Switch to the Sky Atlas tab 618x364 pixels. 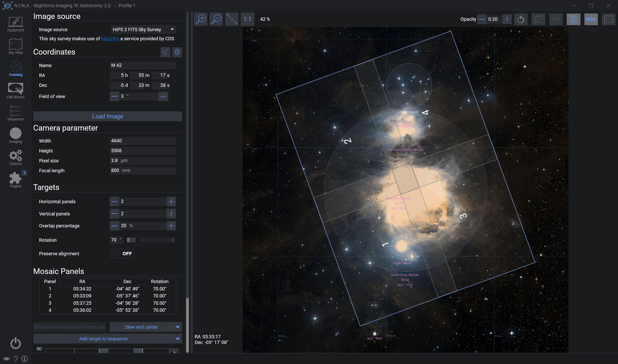coord(15,47)
